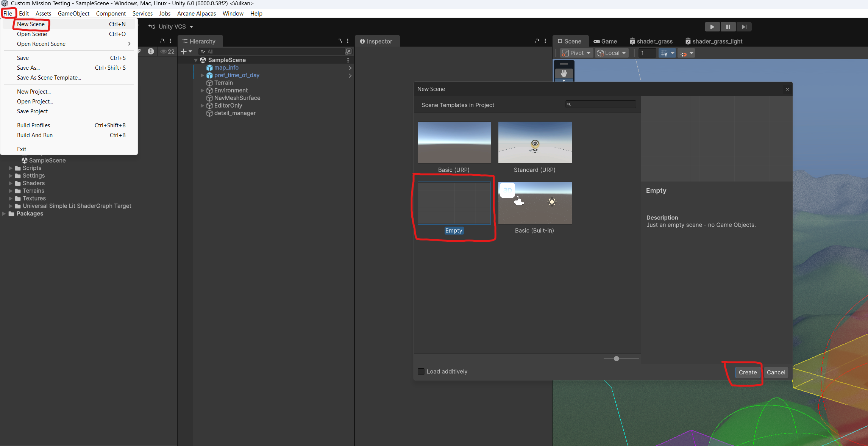Open Hierarchy panel three-dot options menu
The image size is (868, 446).
click(348, 41)
